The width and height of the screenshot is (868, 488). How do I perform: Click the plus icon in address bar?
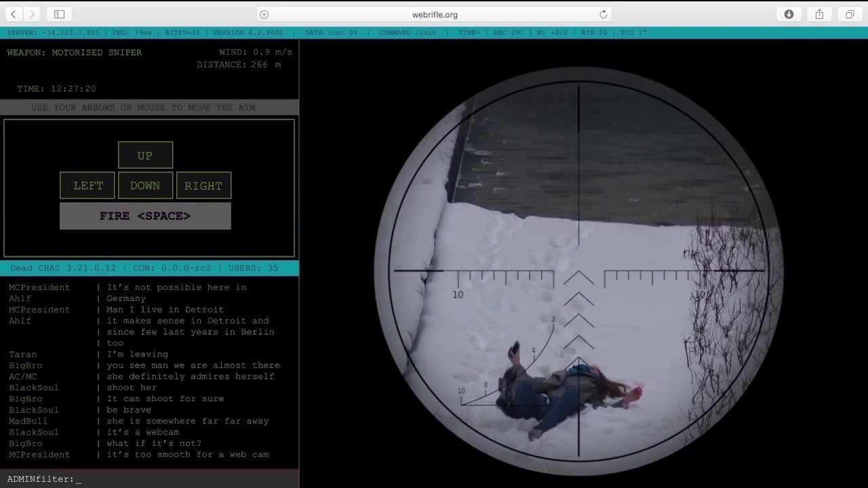coord(264,14)
